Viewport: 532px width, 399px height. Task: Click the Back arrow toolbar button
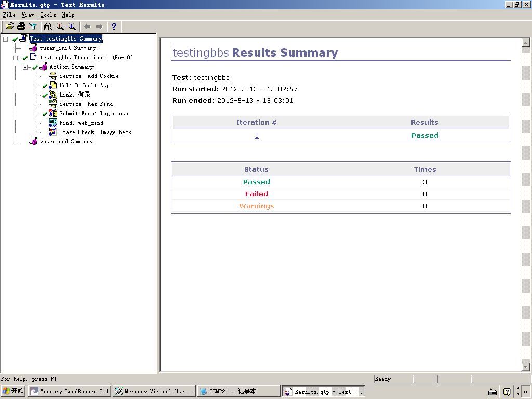[x=87, y=26]
